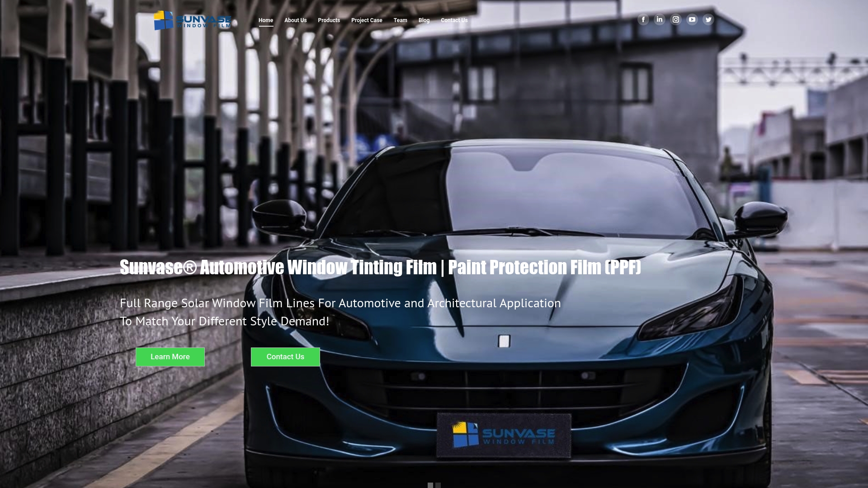868x488 pixels.
Task: Click the To Match Your Different Style Demand text
Action: pyautogui.click(x=225, y=321)
